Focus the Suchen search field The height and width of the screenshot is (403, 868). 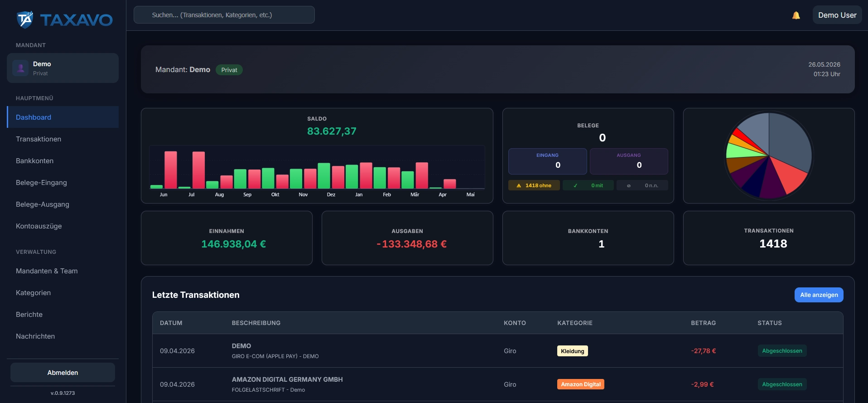tap(224, 15)
